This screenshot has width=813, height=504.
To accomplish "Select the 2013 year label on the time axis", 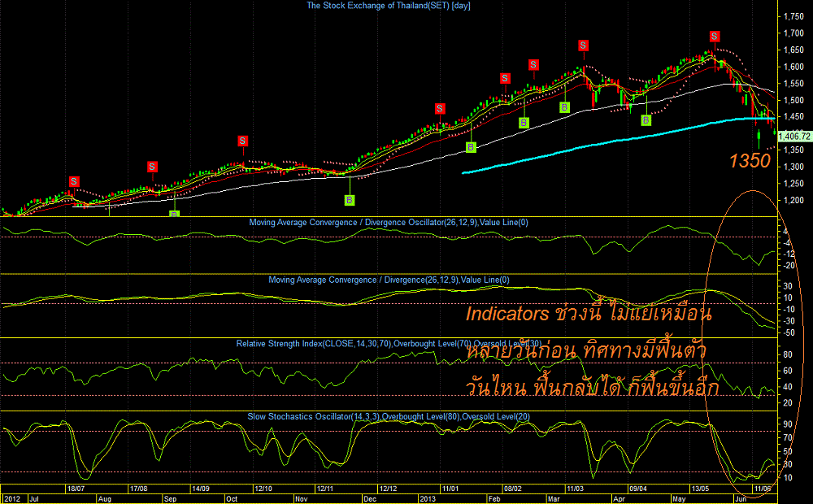I will tap(428, 499).
